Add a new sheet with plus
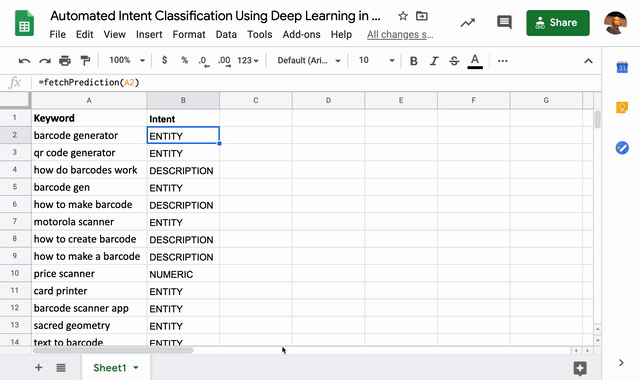Image resolution: width=640 pixels, height=380 pixels. tap(39, 368)
